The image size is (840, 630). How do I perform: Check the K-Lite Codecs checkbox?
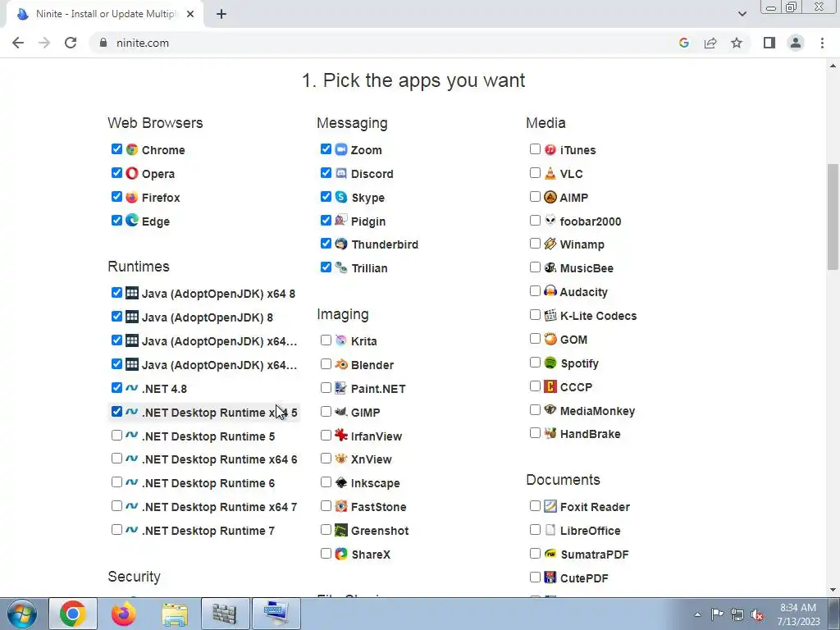click(x=535, y=314)
